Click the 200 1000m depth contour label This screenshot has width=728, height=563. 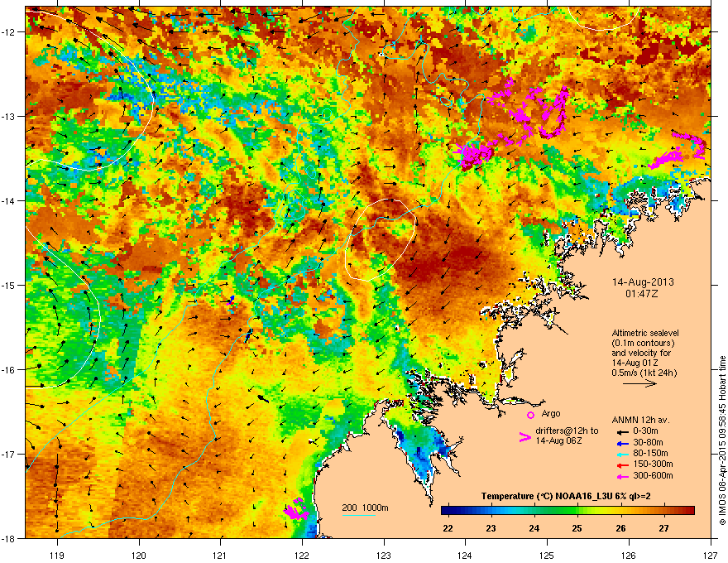[365, 508]
